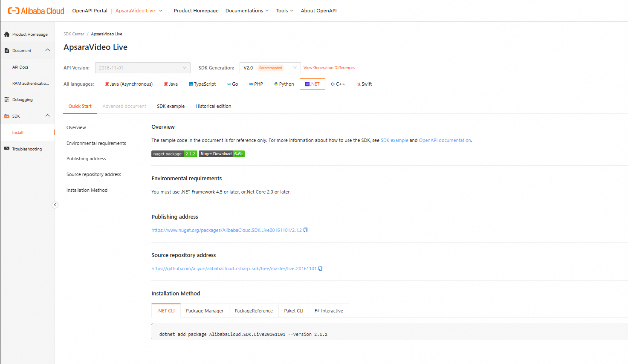
Task: Collapse the Document section chevron
Action: [48, 50]
